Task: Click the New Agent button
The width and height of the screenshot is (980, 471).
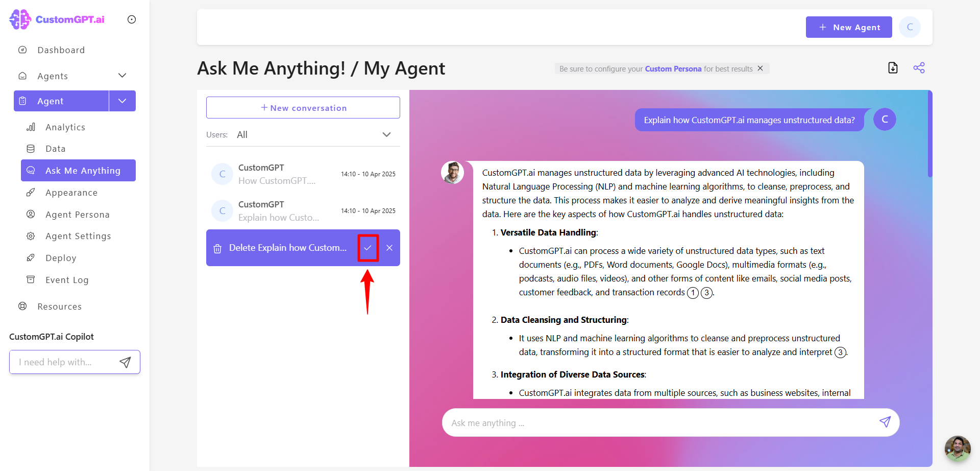Action: click(849, 27)
